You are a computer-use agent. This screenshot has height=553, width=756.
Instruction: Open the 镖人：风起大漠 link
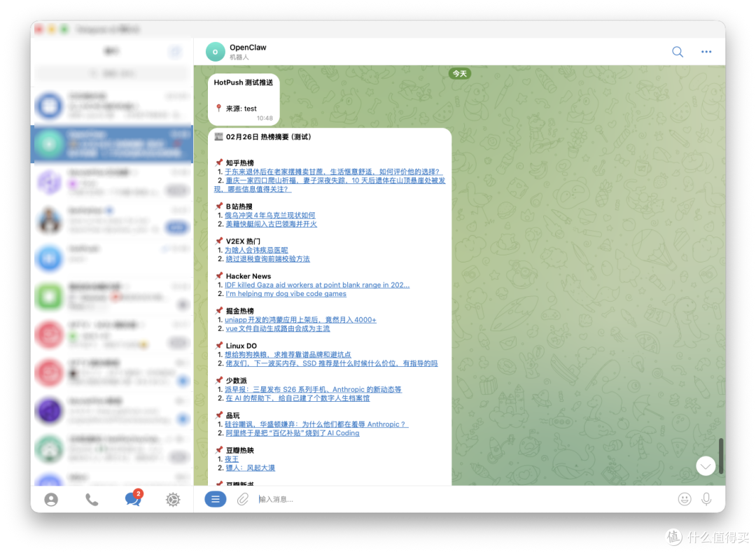click(250, 468)
